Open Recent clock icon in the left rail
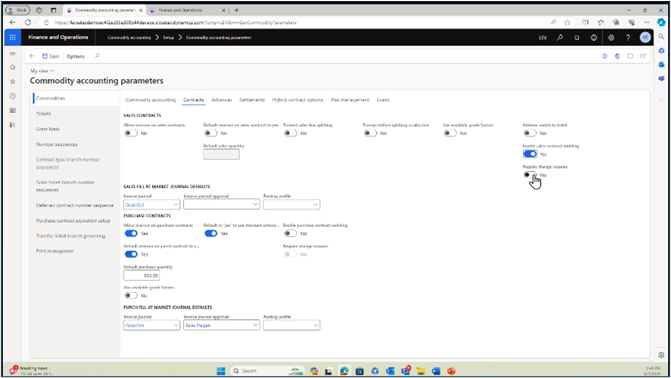 point(12,96)
